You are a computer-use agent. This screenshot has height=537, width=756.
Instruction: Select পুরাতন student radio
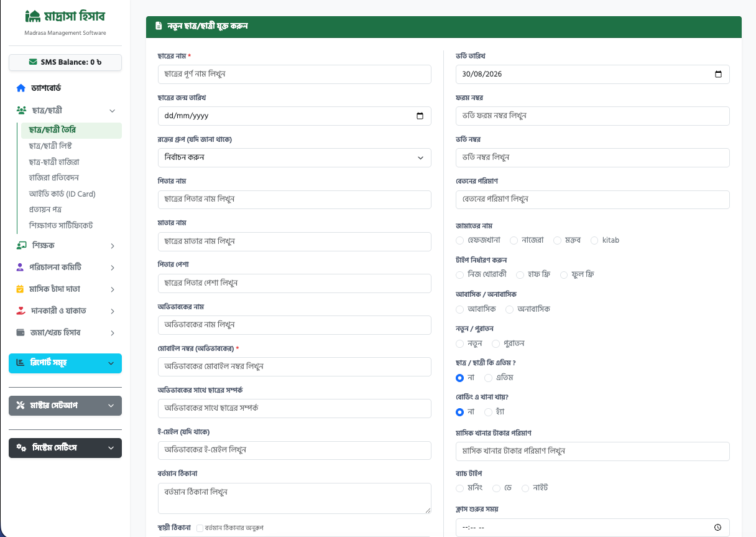click(x=496, y=343)
